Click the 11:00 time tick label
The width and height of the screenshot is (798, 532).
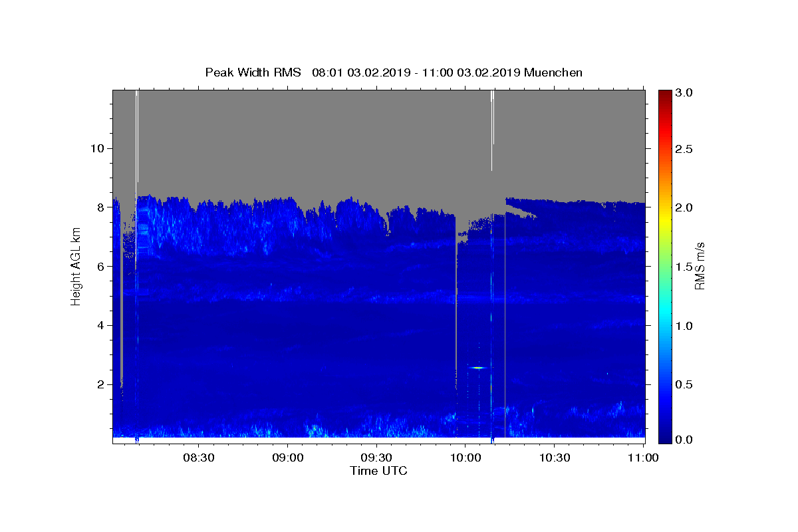click(642, 458)
